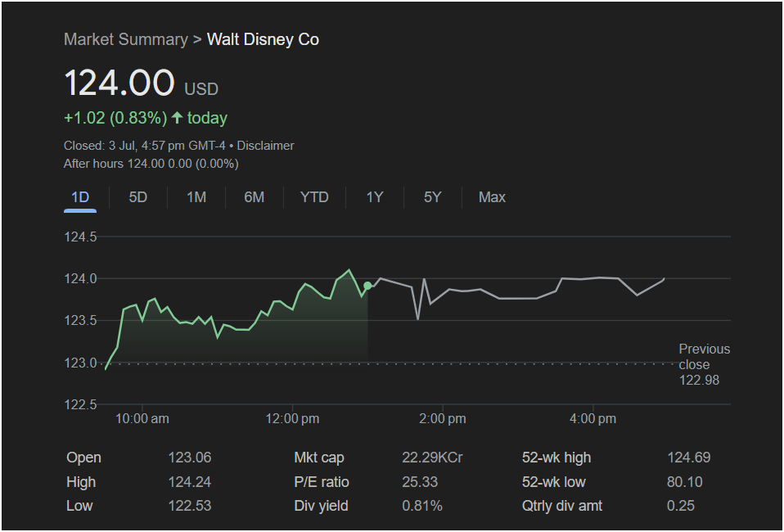View the 1Y chart range
This screenshot has height=532, width=784.
click(375, 197)
